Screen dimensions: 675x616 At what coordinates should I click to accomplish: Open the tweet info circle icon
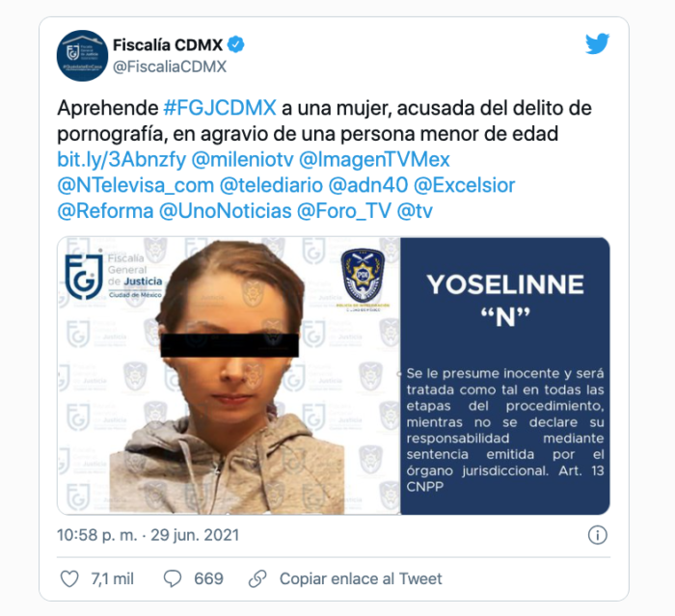597,535
